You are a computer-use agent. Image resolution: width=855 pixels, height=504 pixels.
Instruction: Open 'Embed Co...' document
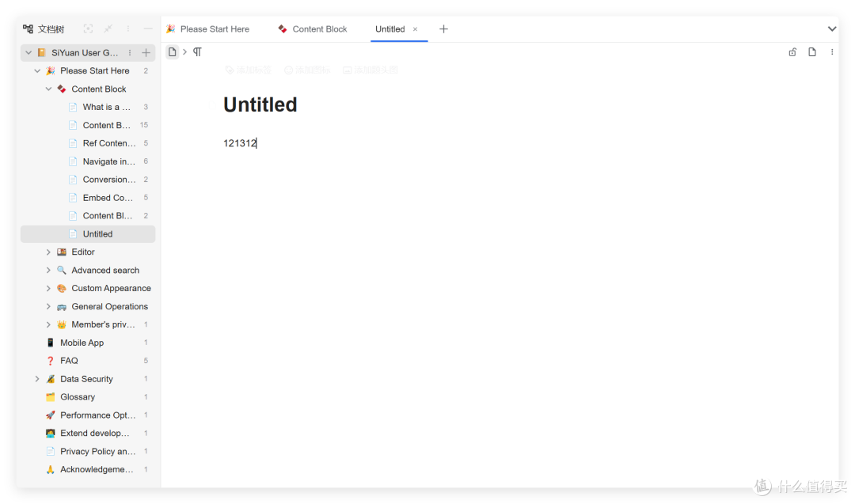pos(88,198)
